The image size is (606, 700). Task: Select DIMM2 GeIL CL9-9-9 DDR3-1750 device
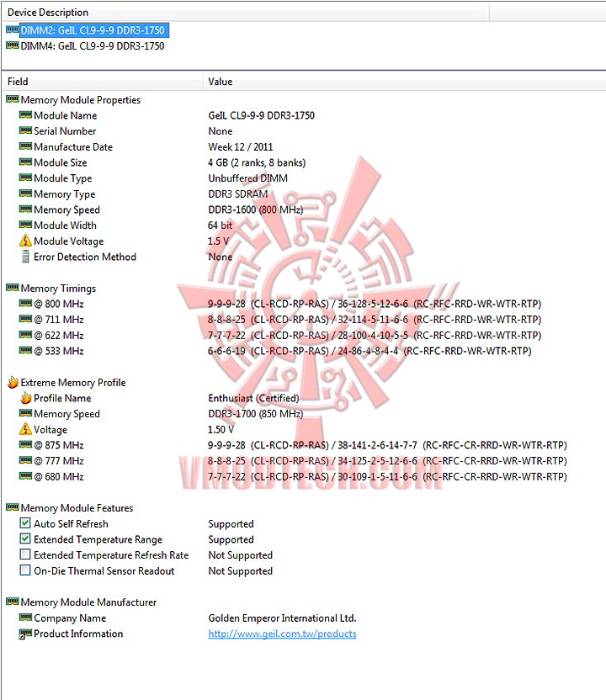coord(93,30)
